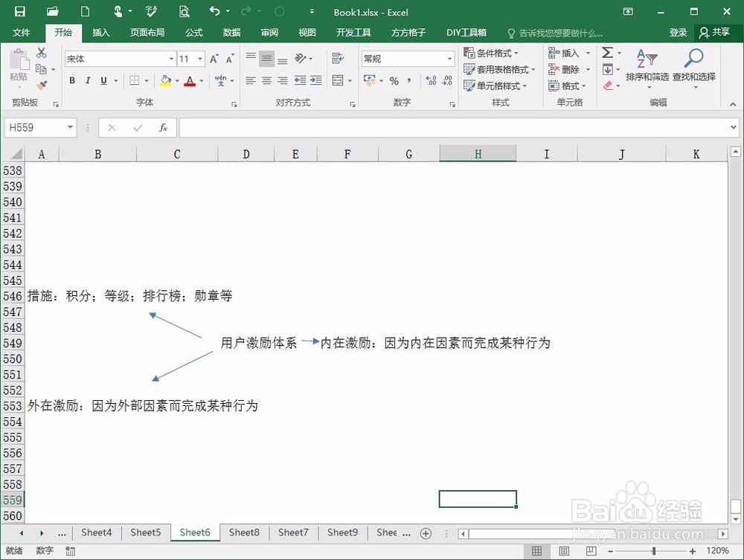Click Increase Decimal icon

point(431,80)
